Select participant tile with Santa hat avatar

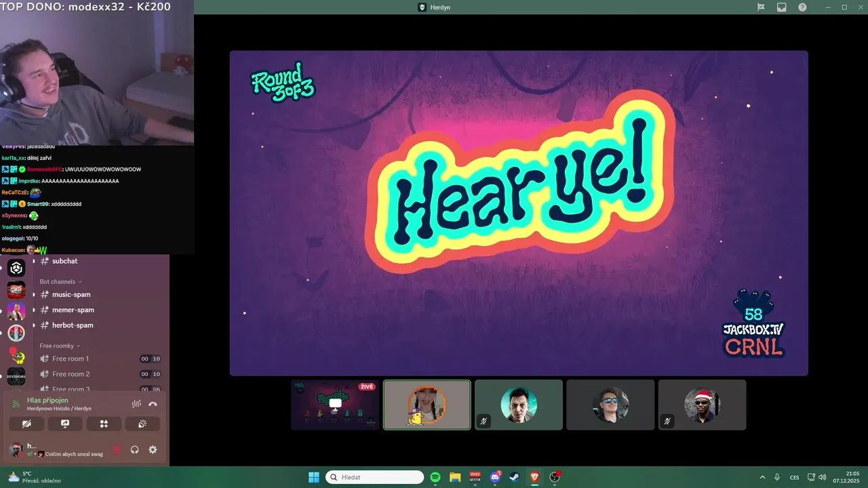[702, 405]
